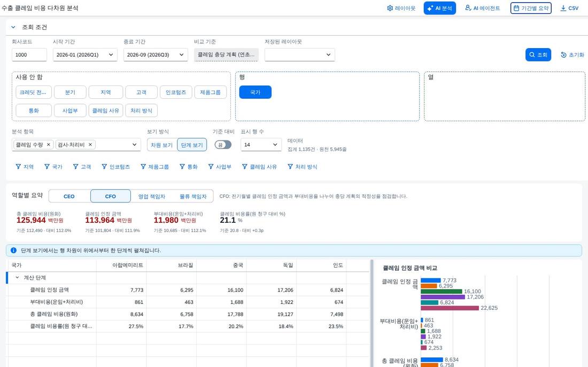Image resolution: width=588 pixels, height=367 pixels.
Task: Collapse the 조회 조건 section
Action: point(13,27)
